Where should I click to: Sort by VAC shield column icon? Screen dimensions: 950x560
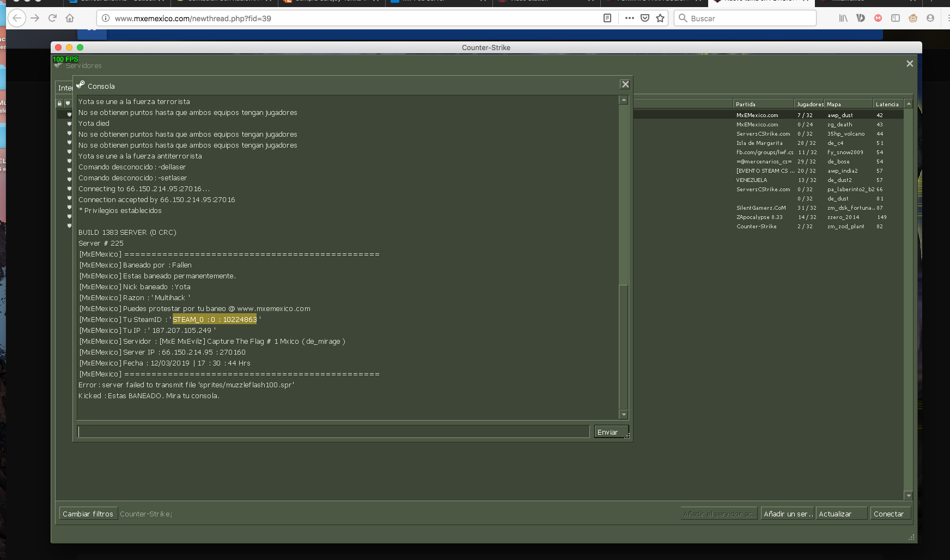pos(68,103)
